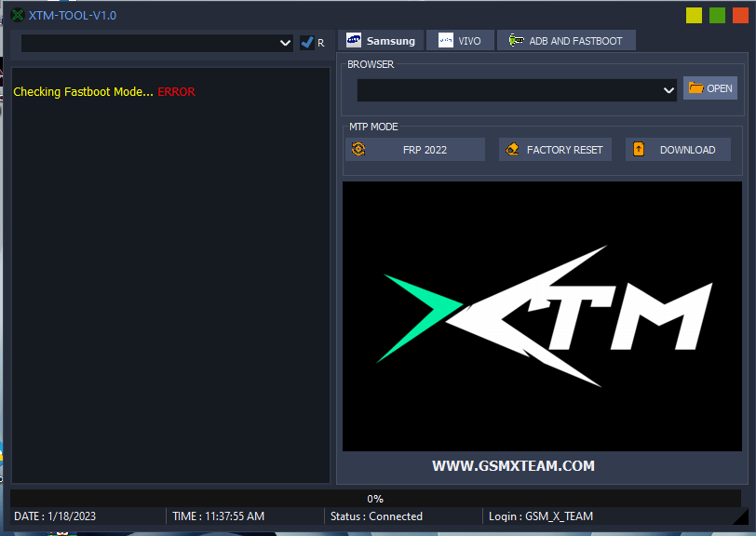Image resolution: width=756 pixels, height=536 pixels.
Task: Click the orange folder icon on OPEN
Action: point(695,87)
